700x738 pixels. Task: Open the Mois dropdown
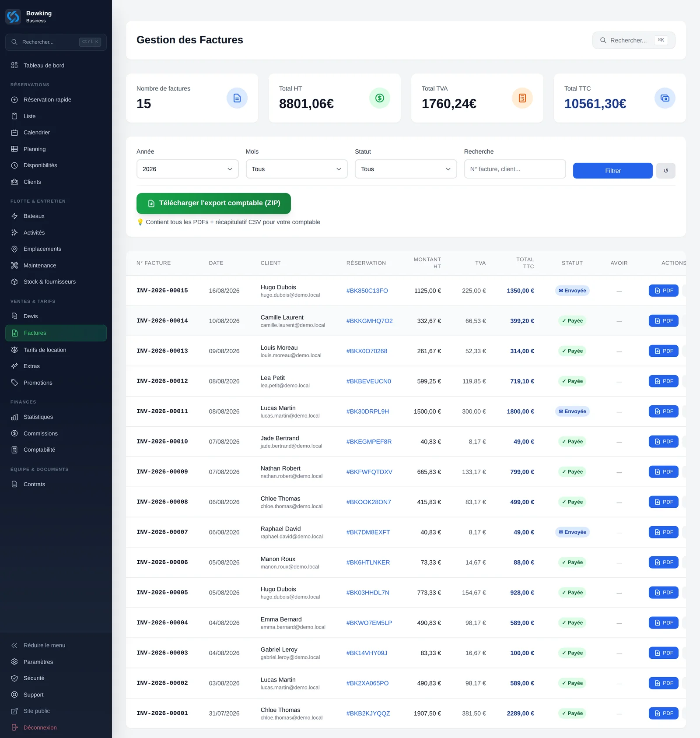point(297,169)
